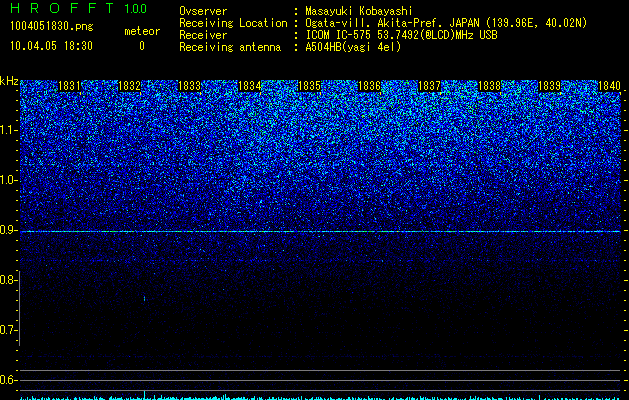
Task: Click the 1837 time marker
Action: point(429,86)
